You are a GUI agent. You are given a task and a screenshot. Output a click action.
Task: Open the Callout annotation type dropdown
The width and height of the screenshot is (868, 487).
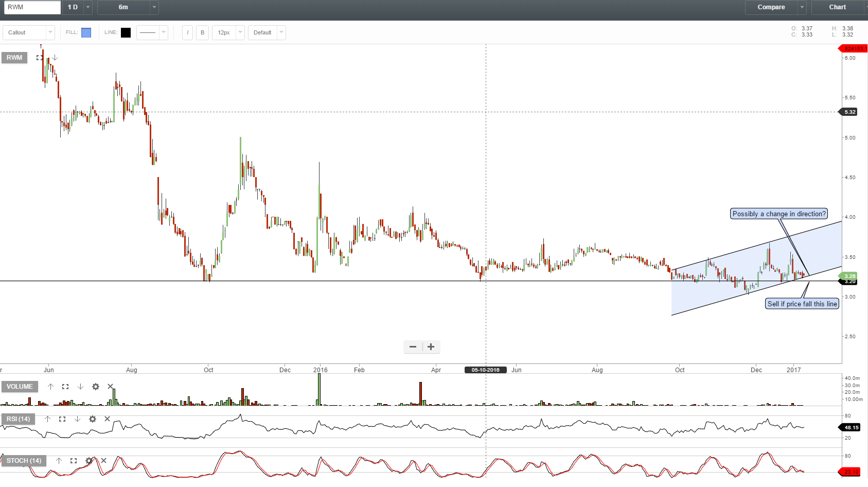50,32
